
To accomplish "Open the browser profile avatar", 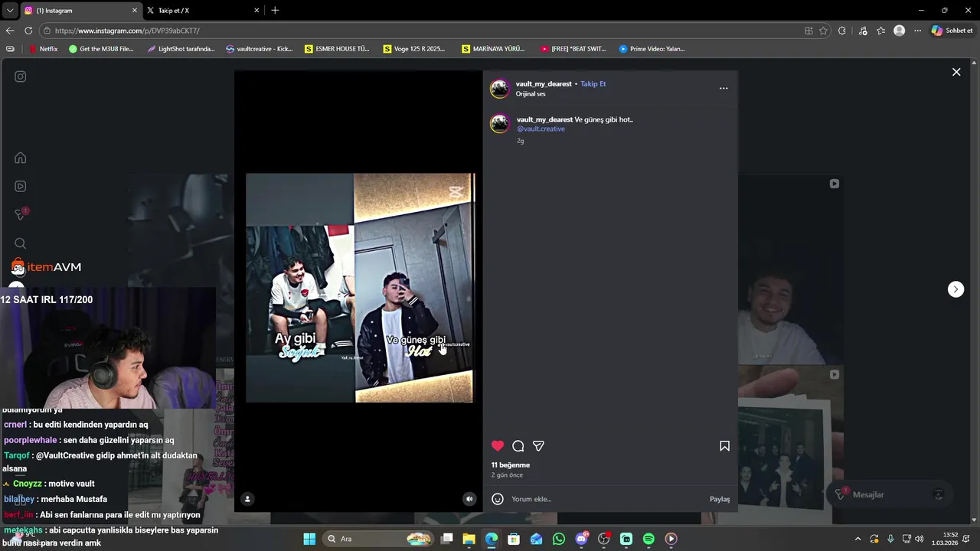I will (x=900, y=31).
